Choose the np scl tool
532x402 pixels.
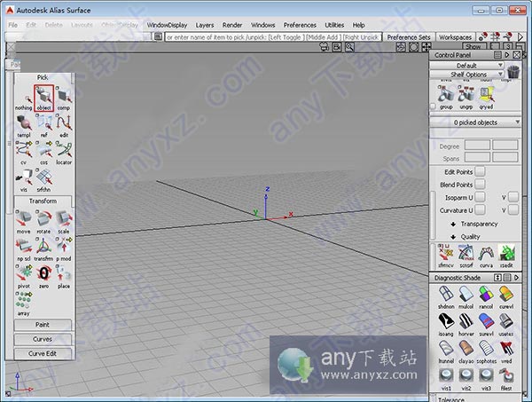[x=23, y=249]
